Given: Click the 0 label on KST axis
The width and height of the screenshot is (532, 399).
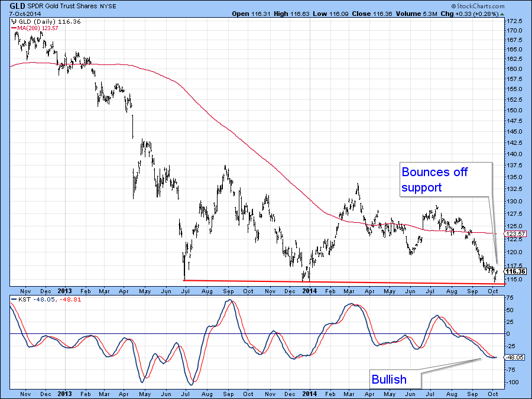Looking at the screenshot, I should (x=508, y=334).
